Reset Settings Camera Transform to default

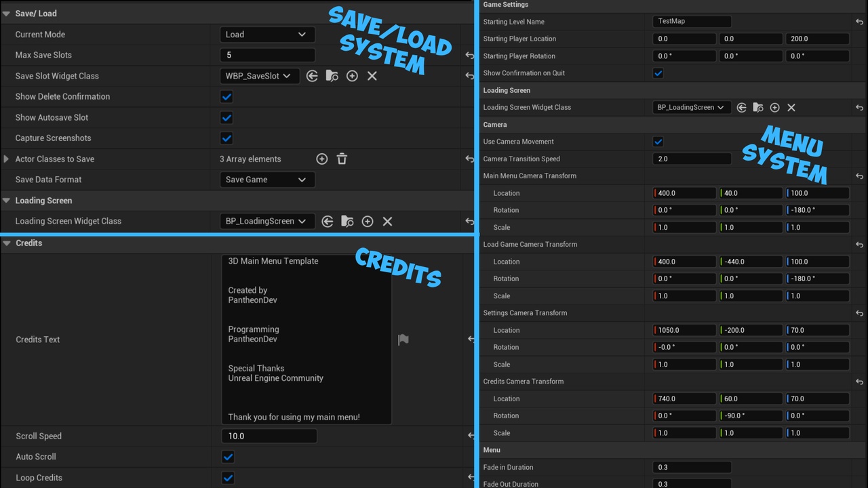coord(859,313)
